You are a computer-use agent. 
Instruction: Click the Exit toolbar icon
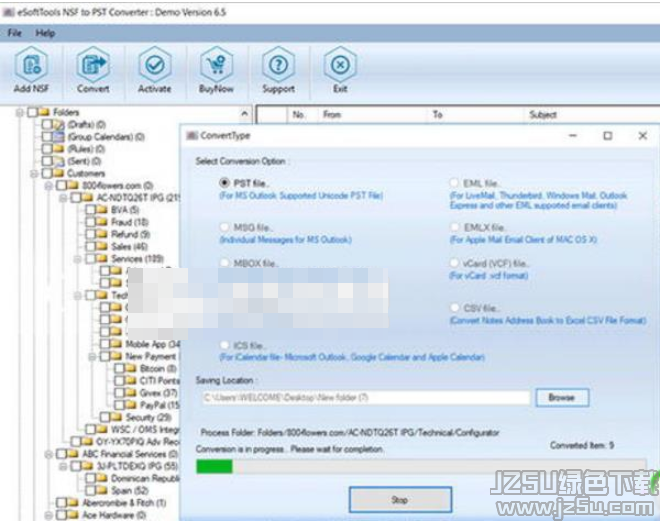pos(340,65)
